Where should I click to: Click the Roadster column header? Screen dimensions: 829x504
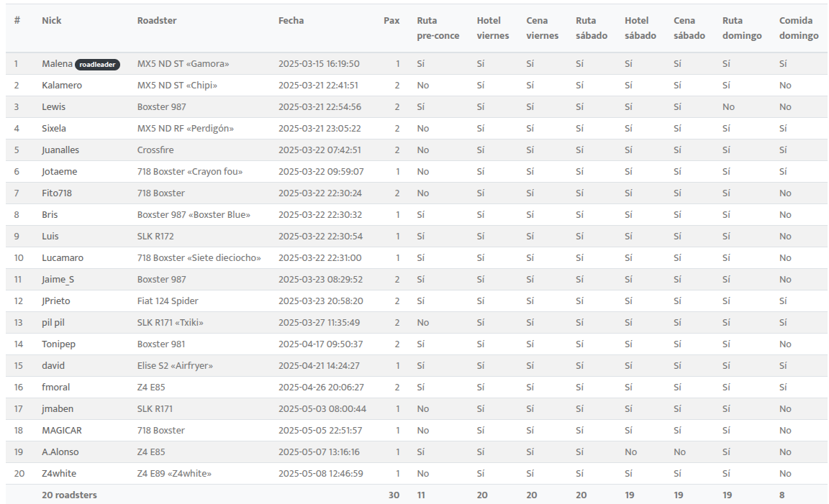tap(157, 21)
